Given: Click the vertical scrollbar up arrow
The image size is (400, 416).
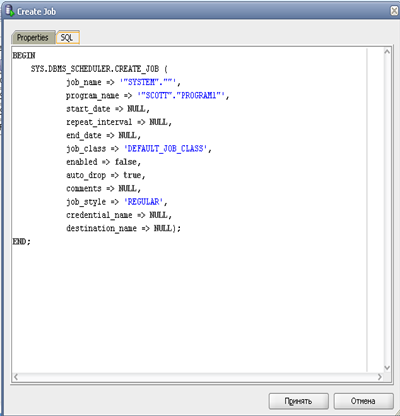Looking at the screenshot, I should coord(387,52).
